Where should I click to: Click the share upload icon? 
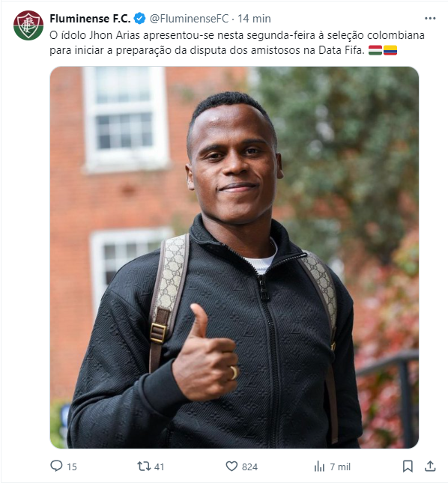pyautogui.click(x=430, y=466)
